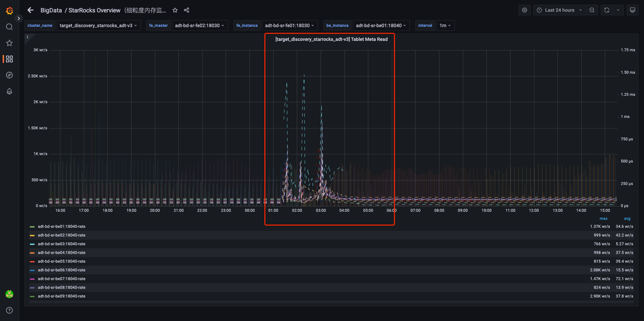The height and width of the screenshot is (321, 644).
Task: Open cluster_name variable dropdown
Action: click(x=98, y=25)
